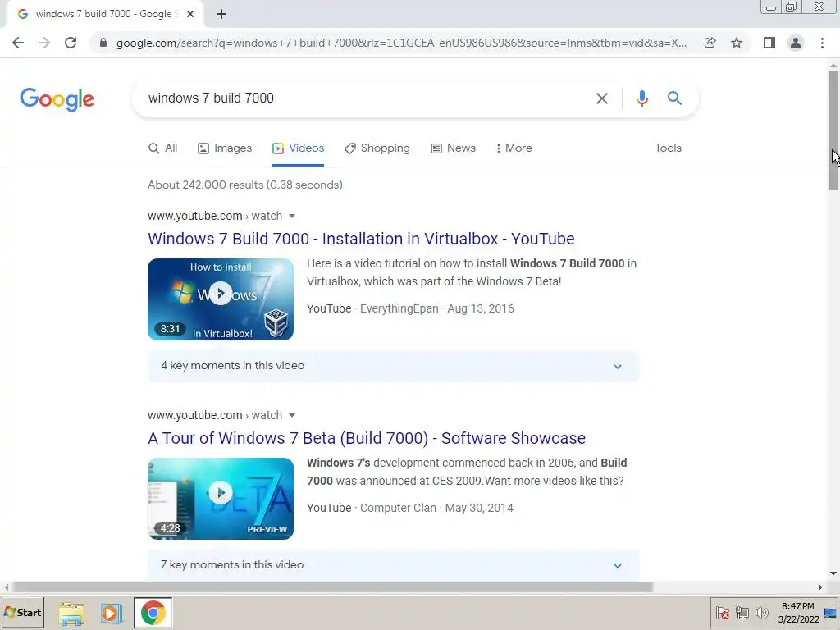Screen dimensions: 840x630
Task: Open the Chrome profile menu
Action: click(x=796, y=43)
